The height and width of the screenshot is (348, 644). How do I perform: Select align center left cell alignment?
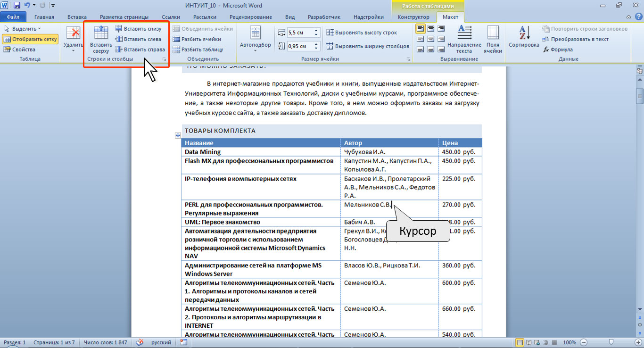[x=420, y=39]
